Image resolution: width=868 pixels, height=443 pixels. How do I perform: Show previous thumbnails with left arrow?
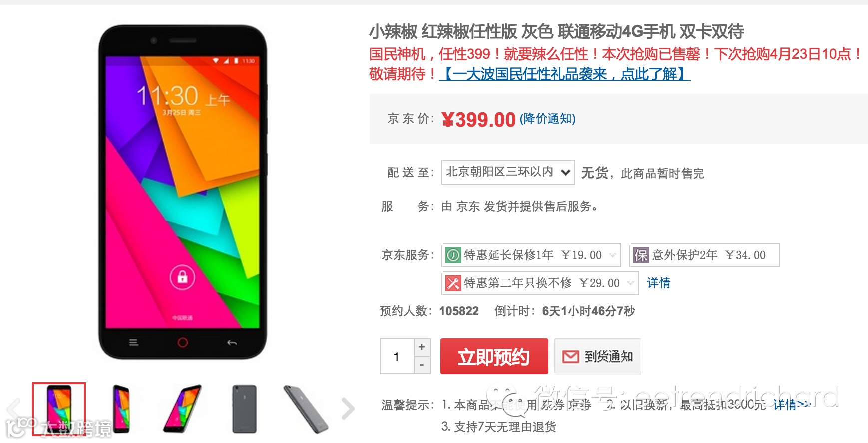14,409
